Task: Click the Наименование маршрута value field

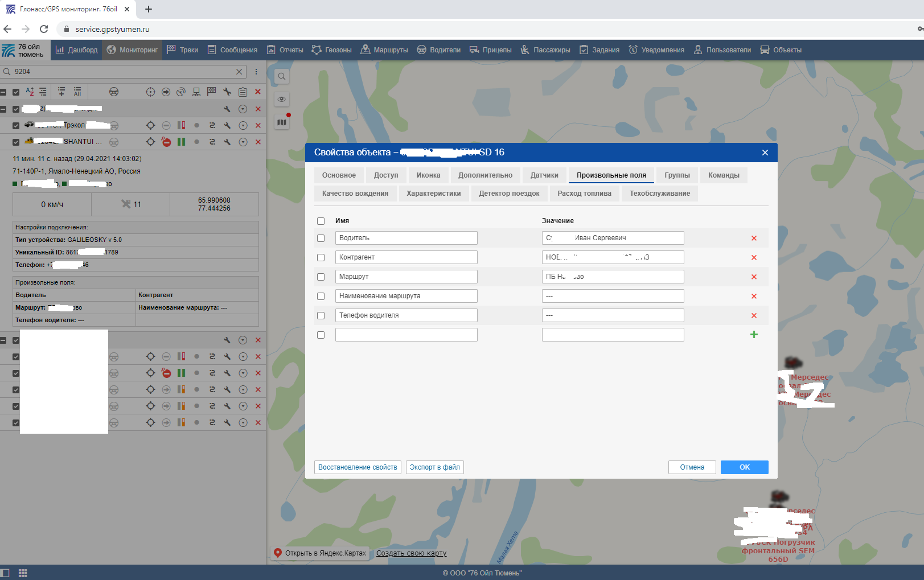Action: pos(613,296)
